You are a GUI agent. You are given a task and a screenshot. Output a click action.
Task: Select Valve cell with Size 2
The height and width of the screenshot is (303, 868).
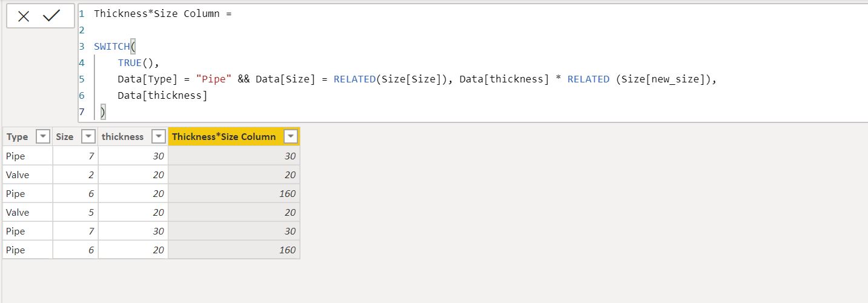(28, 175)
